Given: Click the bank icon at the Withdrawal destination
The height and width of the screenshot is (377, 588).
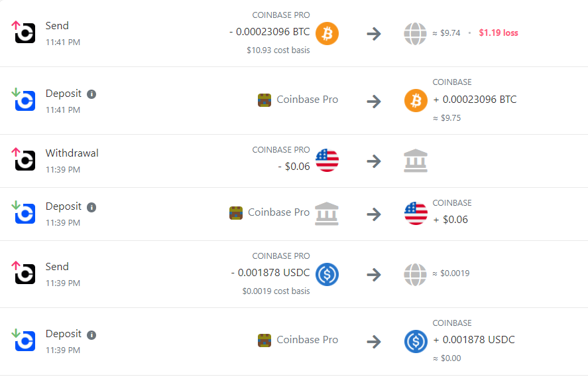Looking at the screenshot, I should tap(416, 161).
